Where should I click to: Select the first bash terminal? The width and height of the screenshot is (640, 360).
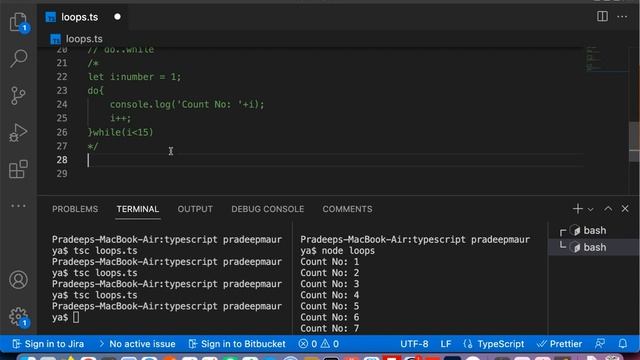click(x=594, y=231)
